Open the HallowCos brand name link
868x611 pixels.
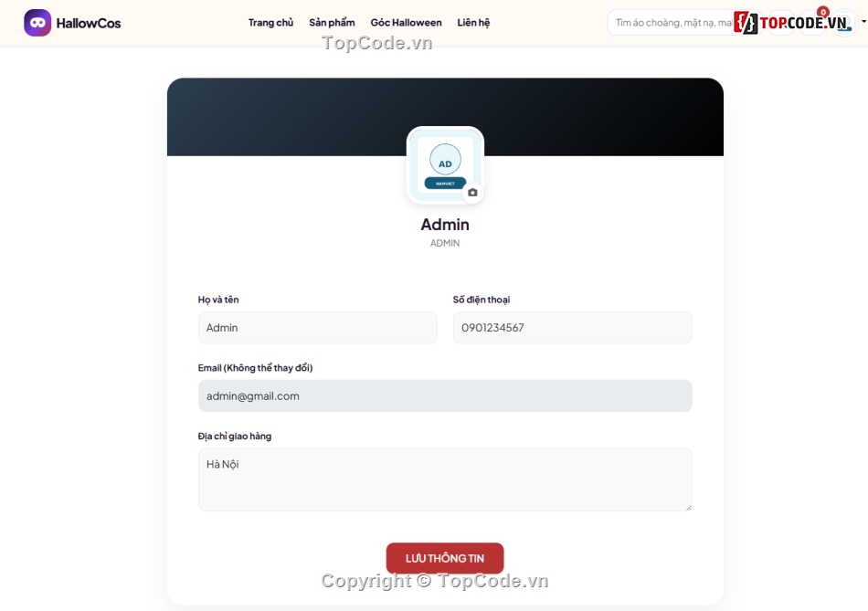[x=89, y=23]
